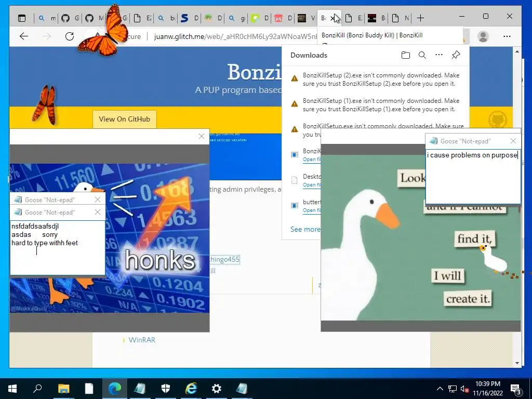Open the Edge tab actions menu icon
Image resolution: width=532 pixels, height=399 pixels.
click(x=22, y=18)
